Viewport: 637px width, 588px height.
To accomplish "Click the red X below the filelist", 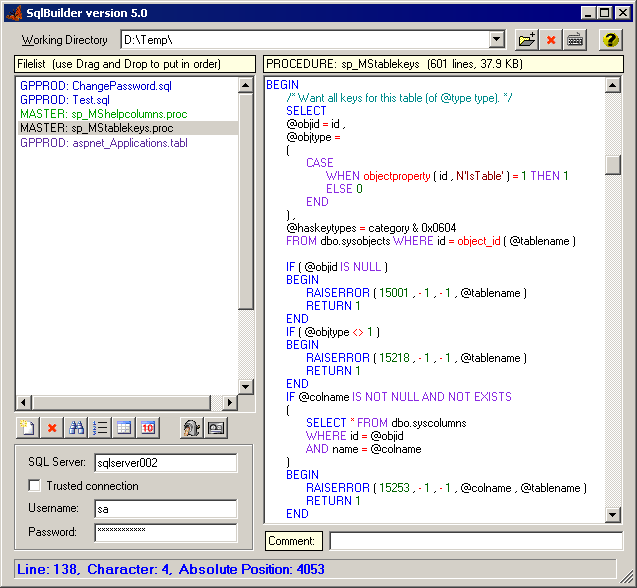I will point(52,428).
